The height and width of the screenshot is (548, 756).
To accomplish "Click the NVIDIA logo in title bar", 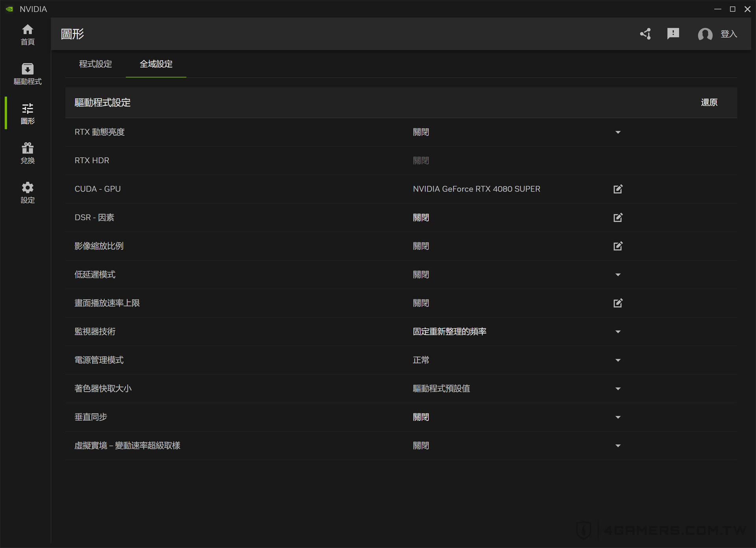I will point(9,9).
